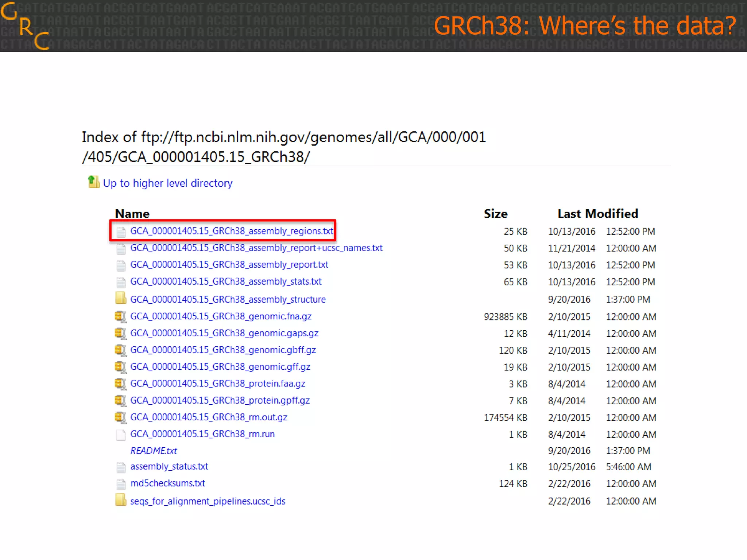747x560 pixels.
Task: Click file icon beside assembly_stats.txt
Action: coord(121,283)
